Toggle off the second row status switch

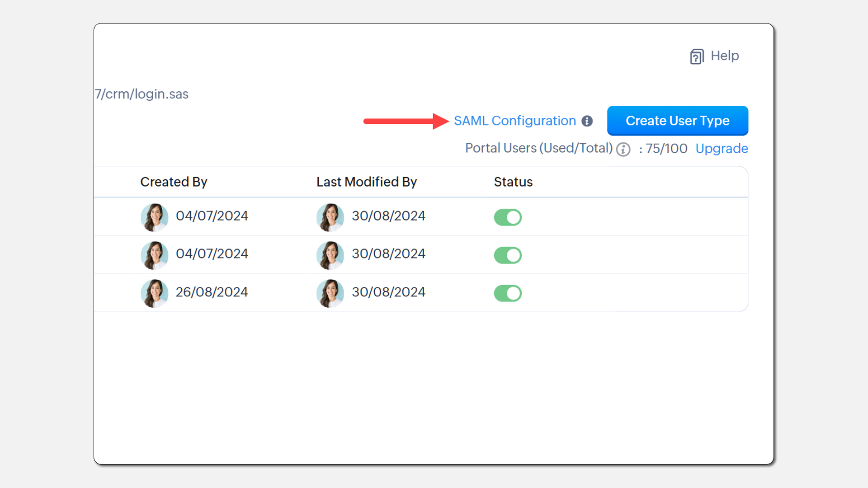pyautogui.click(x=508, y=255)
